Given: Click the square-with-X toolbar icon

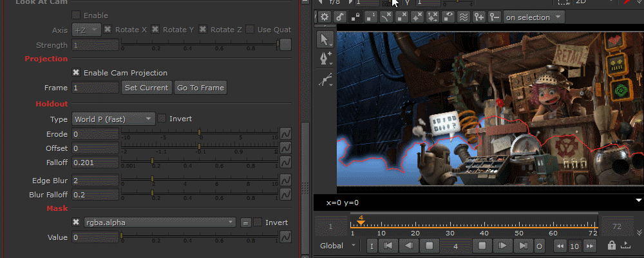Looking at the screenshot, I should [402, 17].
